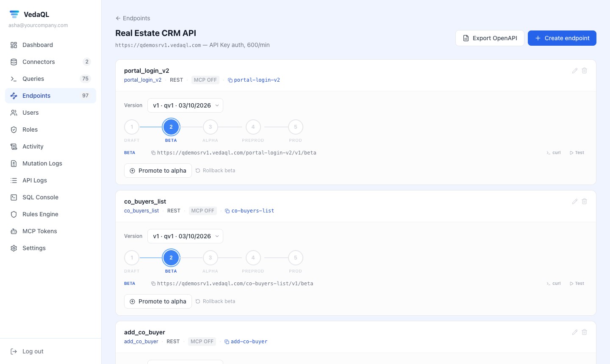This screenshot has height=364, width=610.
Task: Edit co_buyers_list endpoint via pencil icon
Action: point(575,201)
